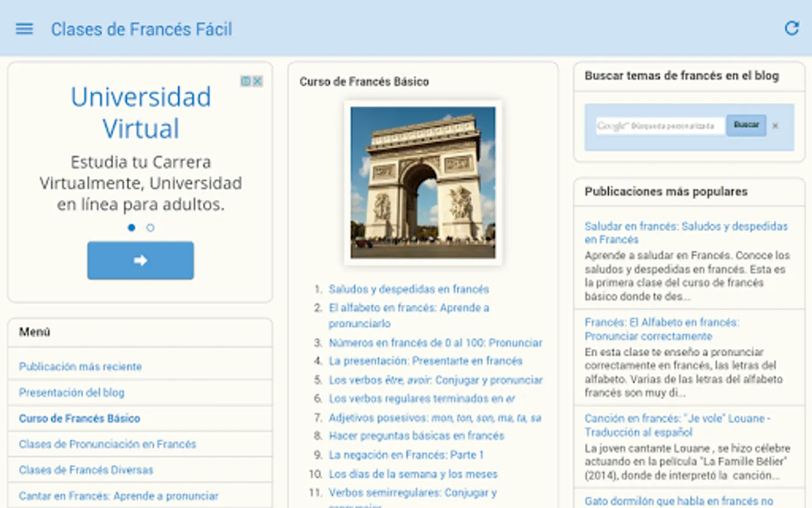Open the Universidad Virtual ad headline

click(x=141, y=112)
